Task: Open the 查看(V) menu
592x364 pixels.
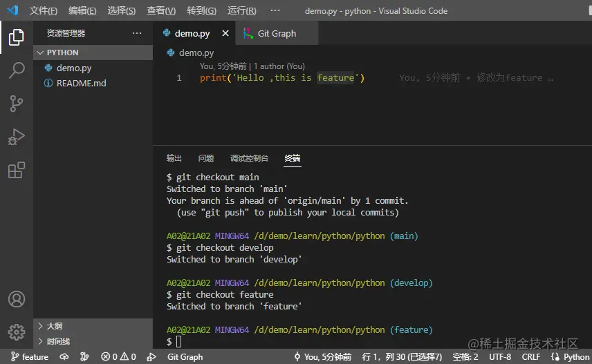Action: (x=161, y=10)
